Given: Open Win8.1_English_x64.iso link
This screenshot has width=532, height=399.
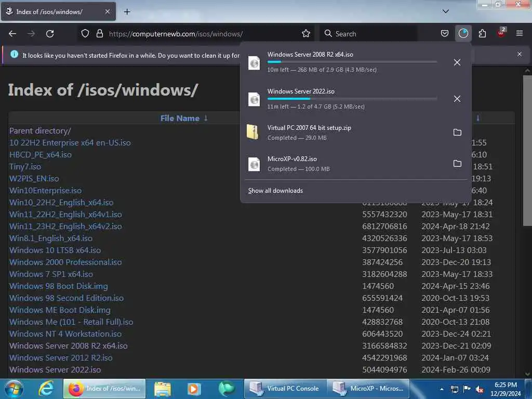Looking at the screenshot, I should point(50,238).
